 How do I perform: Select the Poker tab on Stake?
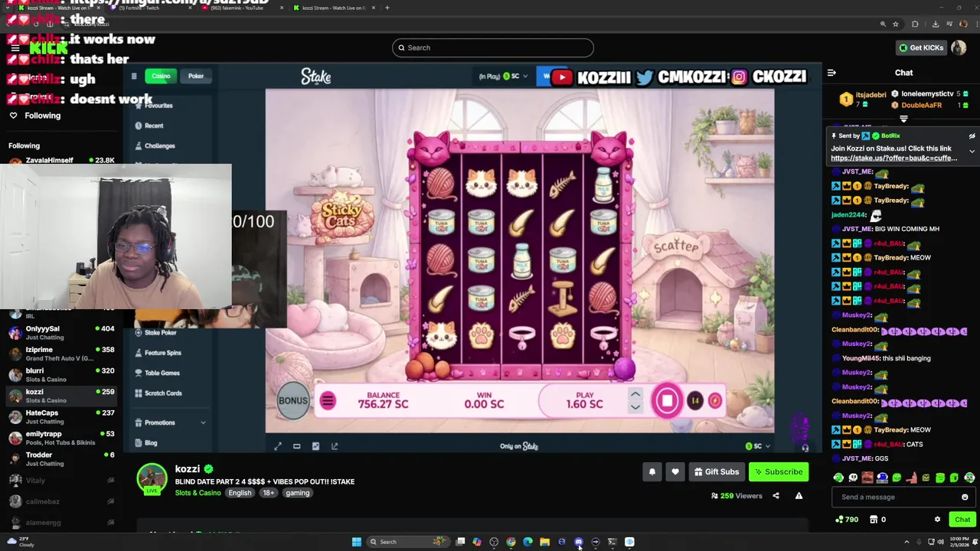(x=196, y=76)
